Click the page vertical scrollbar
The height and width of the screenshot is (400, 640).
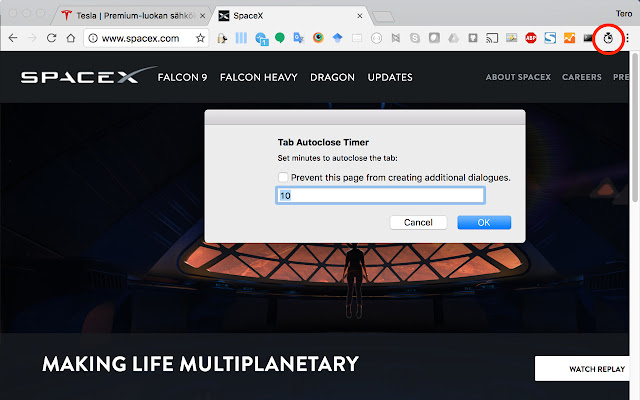click(635, 127)
